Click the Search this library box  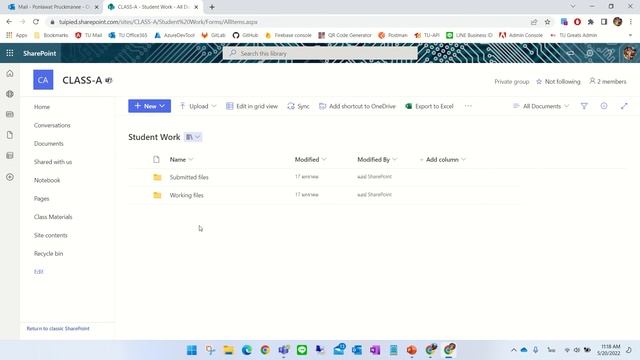pyautogui.click(x=320, y=53)
